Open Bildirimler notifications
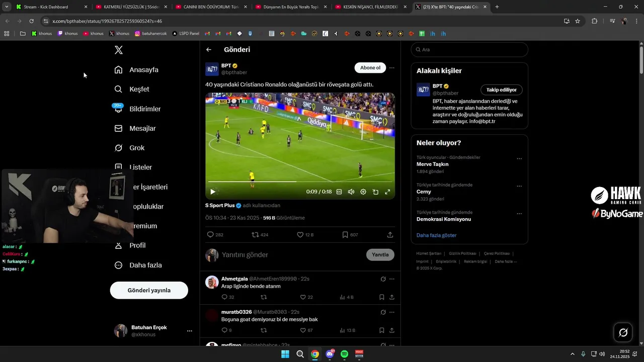The width and height of the screenshot is (644, 362). [137, 109]
